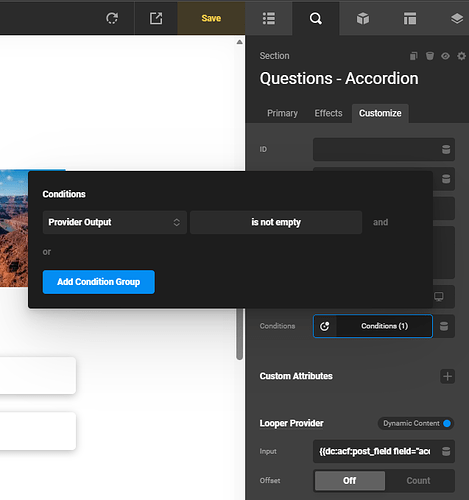Open the Inspector search icon panel
469x500 pixels.
(315, 18)
